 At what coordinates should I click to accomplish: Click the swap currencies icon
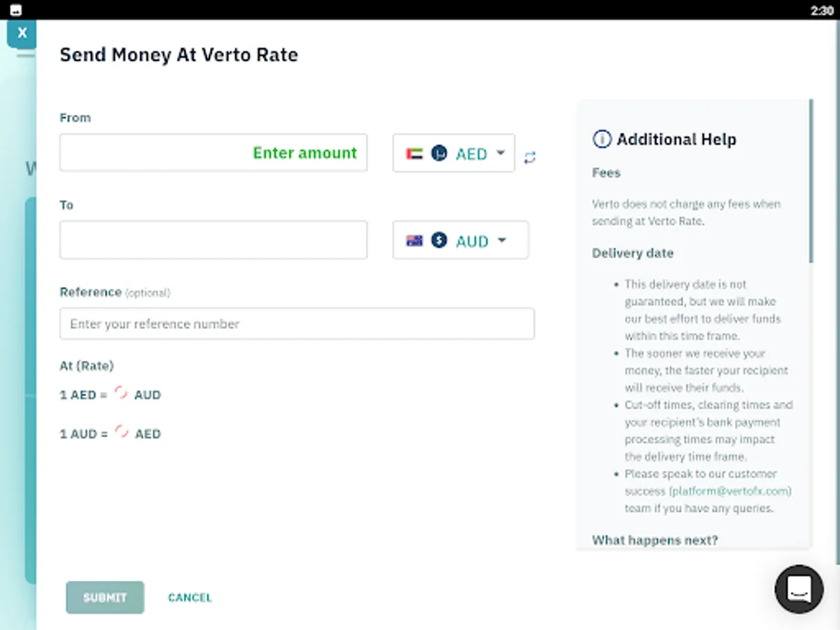point(530,157)
